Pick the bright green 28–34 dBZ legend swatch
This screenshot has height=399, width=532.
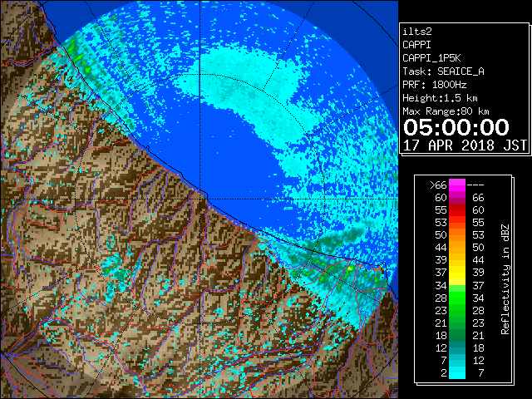457,298
